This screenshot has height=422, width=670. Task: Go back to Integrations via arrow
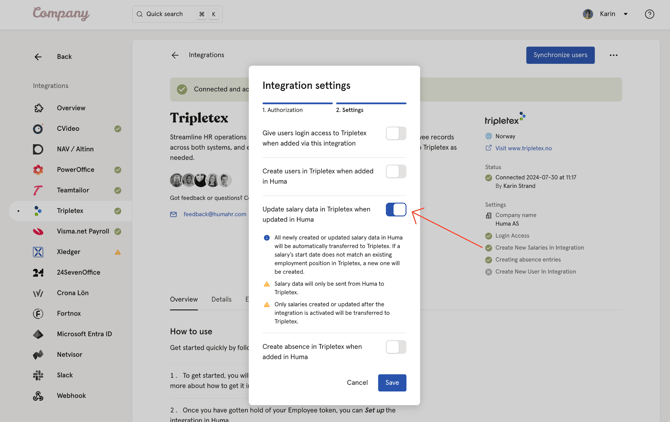coord(175,55)
